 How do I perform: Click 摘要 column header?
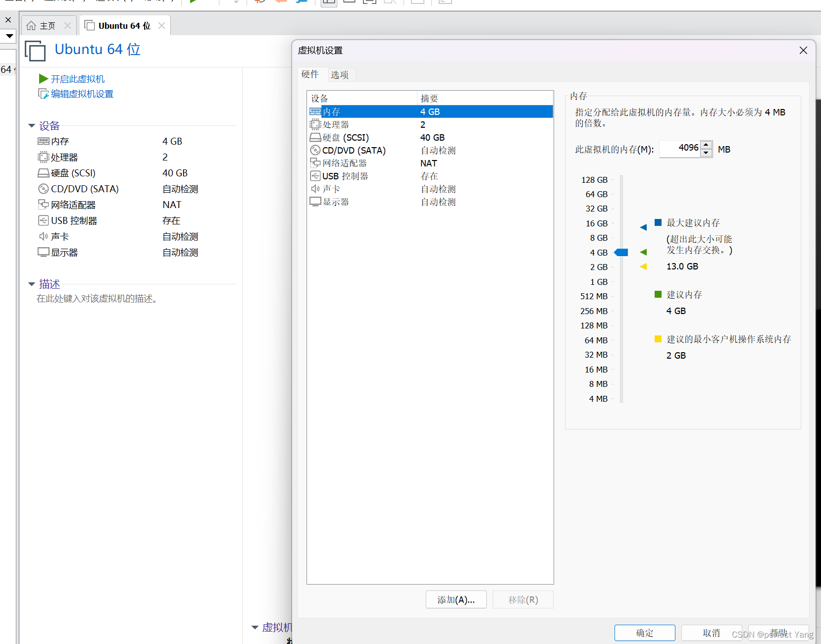(x=485, y=98)
